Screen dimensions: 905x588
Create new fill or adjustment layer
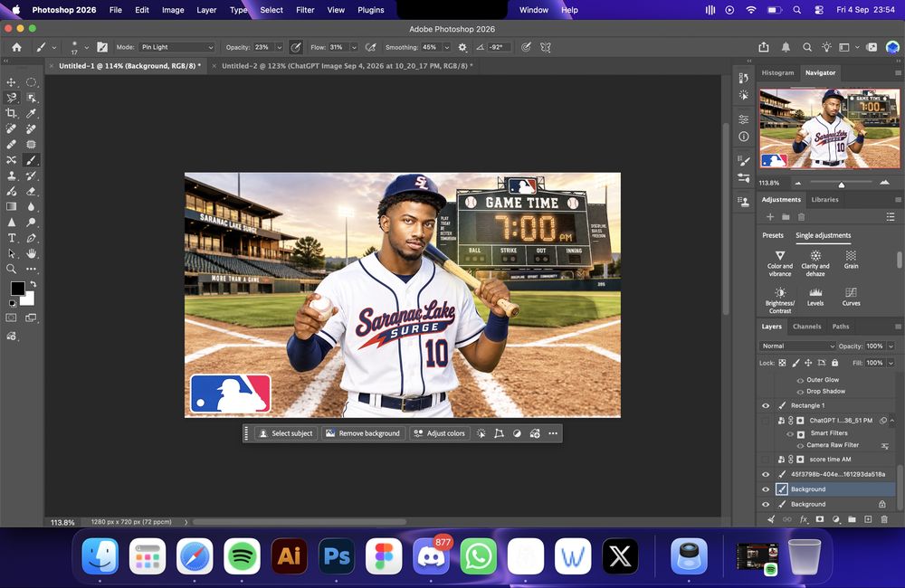[835, 519]
